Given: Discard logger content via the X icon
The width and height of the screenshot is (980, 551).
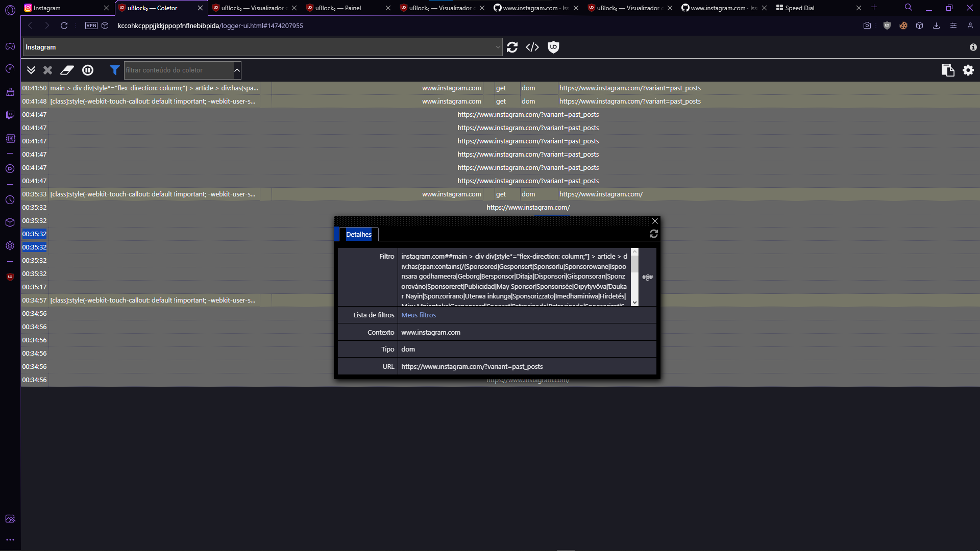Looking at the screenshot, I should (47, 70).
